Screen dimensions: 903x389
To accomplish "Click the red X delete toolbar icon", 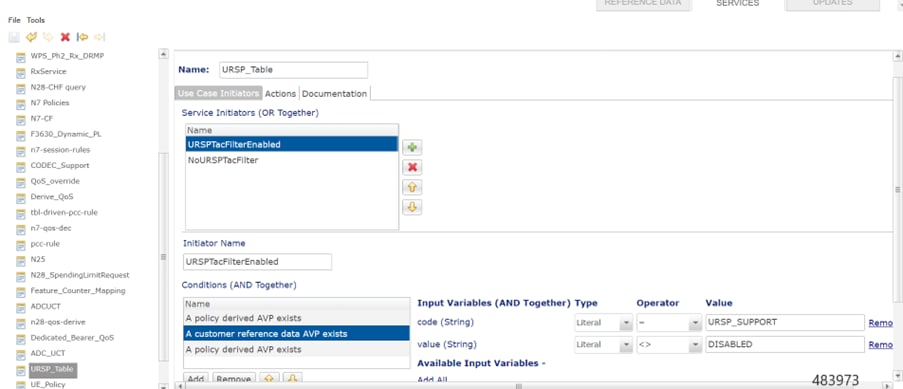I will tap(65, 37).
